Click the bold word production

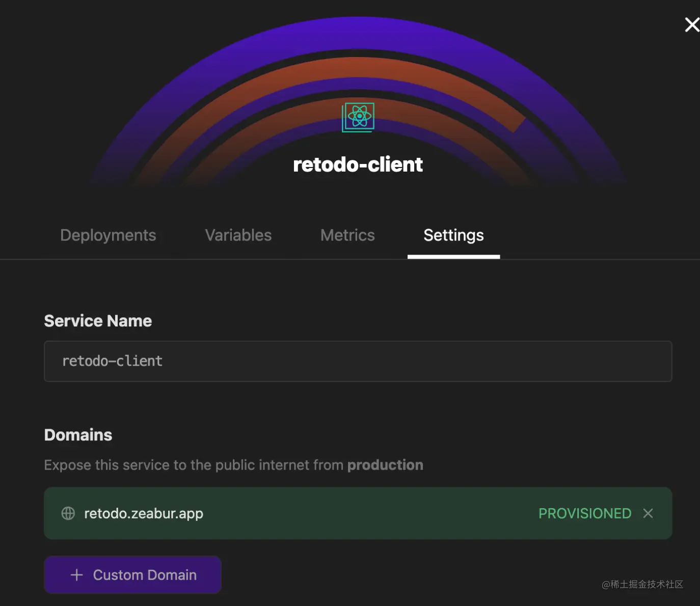385,465
